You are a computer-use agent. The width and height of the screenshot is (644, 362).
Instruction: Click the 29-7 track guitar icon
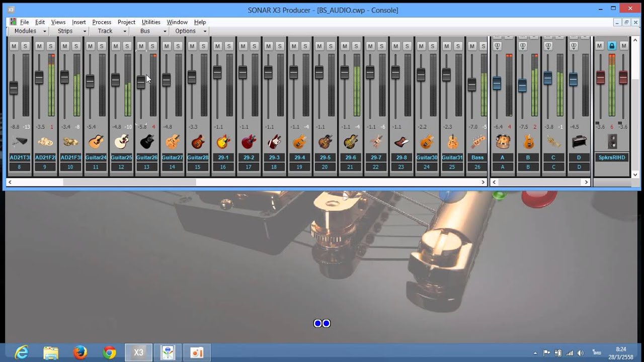tap(375, 142)
